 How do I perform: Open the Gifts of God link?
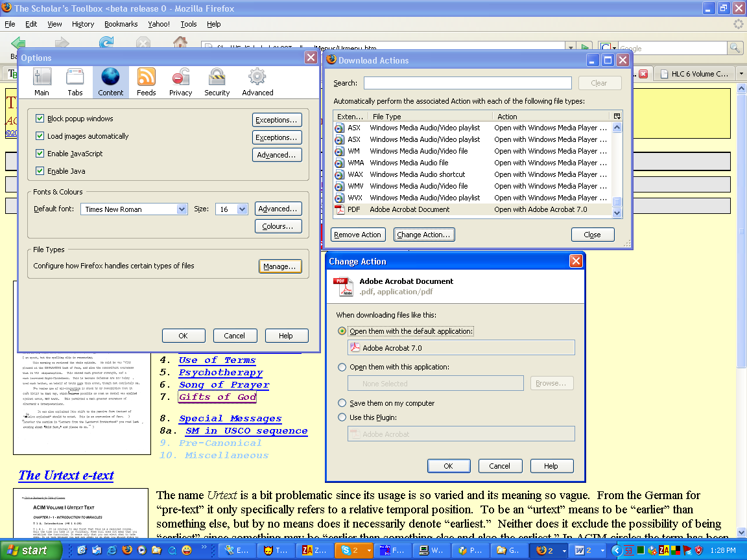pos(217,397)
